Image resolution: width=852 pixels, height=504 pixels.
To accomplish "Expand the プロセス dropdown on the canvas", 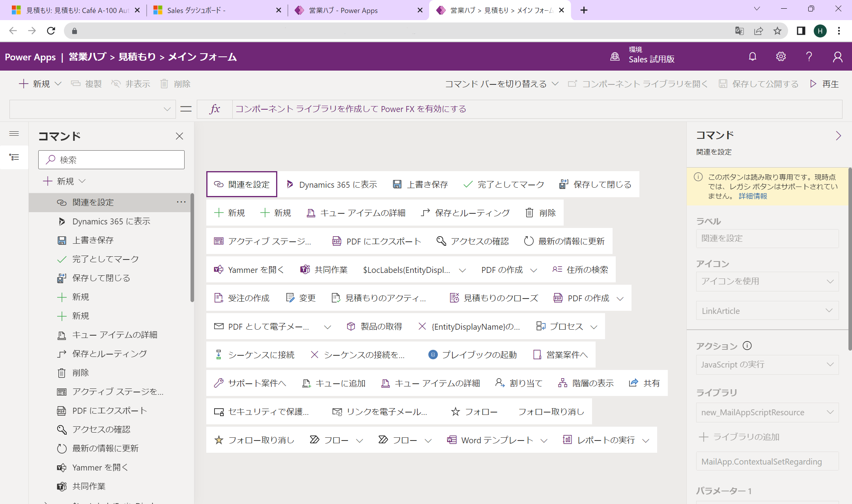I will point(594,327).
